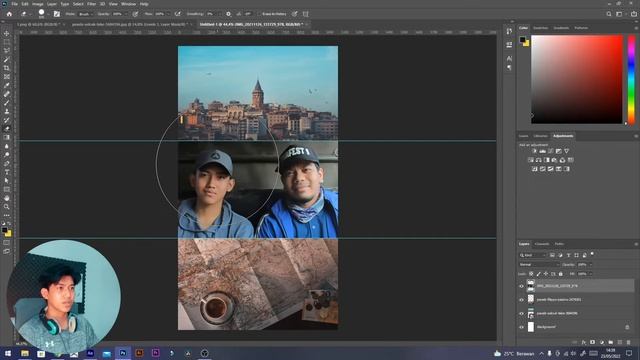Select the Hand tool
Image resolution: width=640 pixels, height=360 pixels.
7,198
